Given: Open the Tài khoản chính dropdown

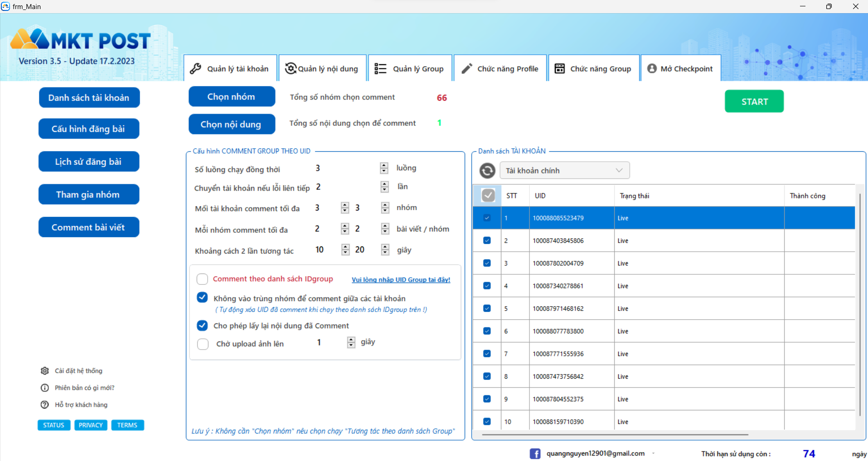Looking at the screenshot, I should (565, 170).
